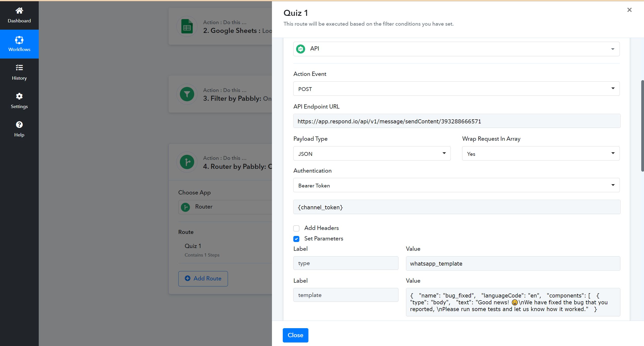Click the small Router app icon
644x346 pixels.
pos(186,207)
